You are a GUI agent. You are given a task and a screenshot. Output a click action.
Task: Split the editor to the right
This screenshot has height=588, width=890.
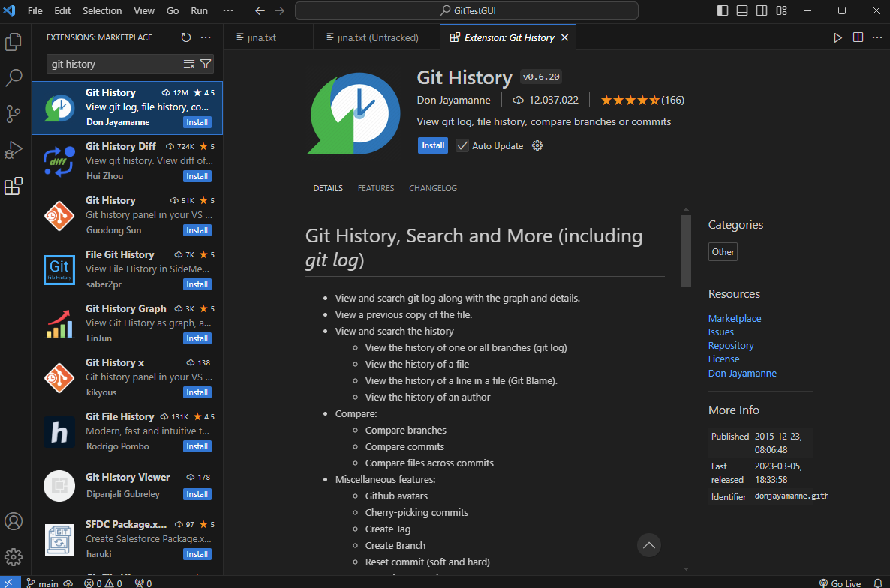coord(858,37)
